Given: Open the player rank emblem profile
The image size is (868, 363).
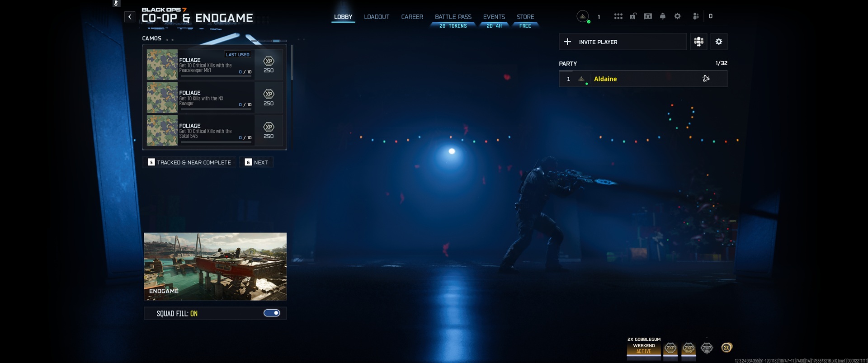Looking at the screenshot, I should [x=583, y=16].
